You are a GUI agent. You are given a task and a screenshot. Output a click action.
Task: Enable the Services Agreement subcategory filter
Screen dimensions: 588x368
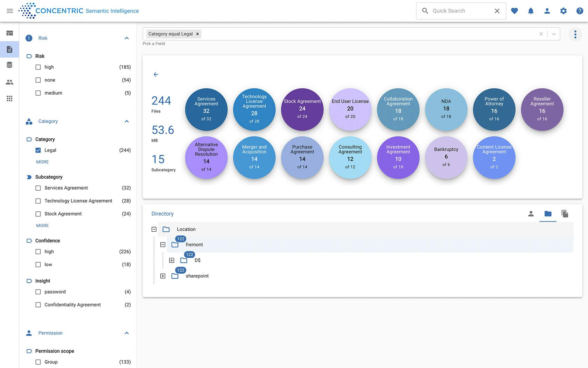coord(38,188)
